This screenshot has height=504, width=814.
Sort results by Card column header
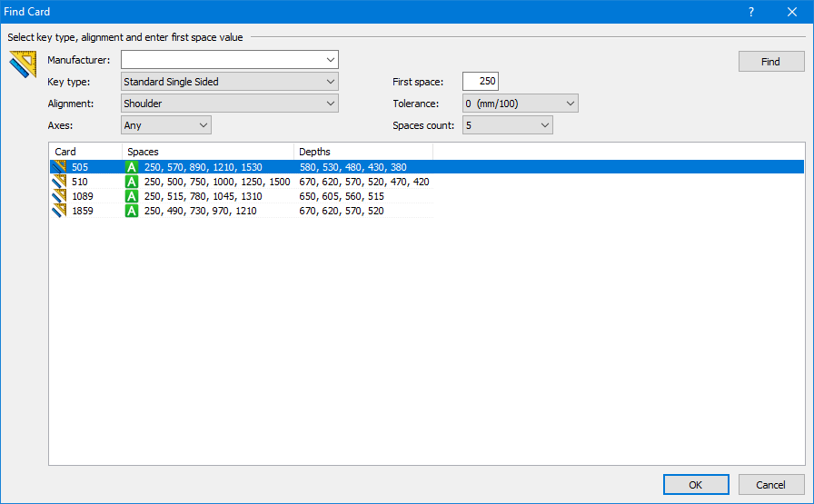point(84,152)
